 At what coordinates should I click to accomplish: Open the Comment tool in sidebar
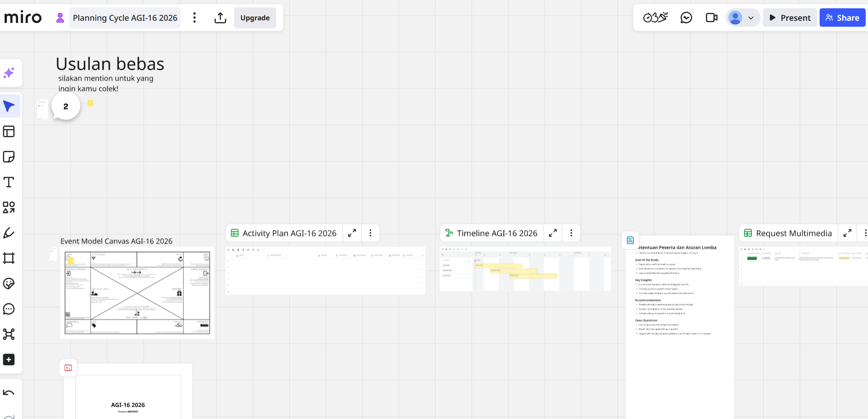point(9,309)
